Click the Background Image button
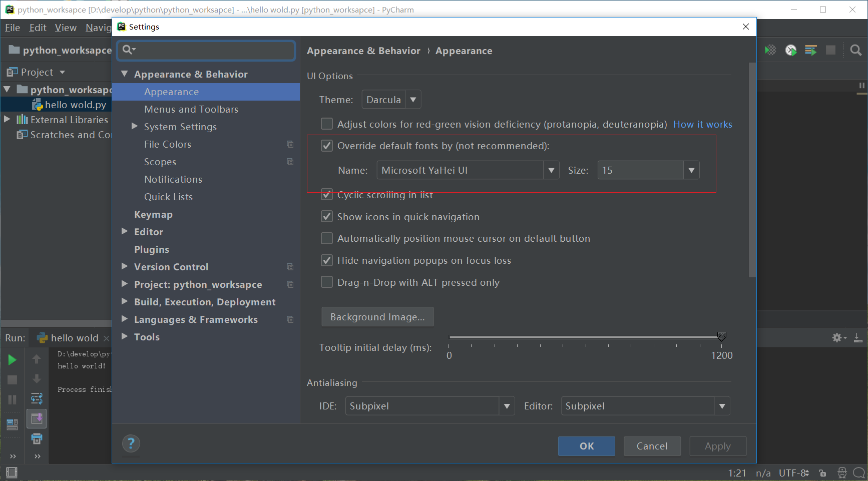The image size is (868, 481). (x=377, y=317)
